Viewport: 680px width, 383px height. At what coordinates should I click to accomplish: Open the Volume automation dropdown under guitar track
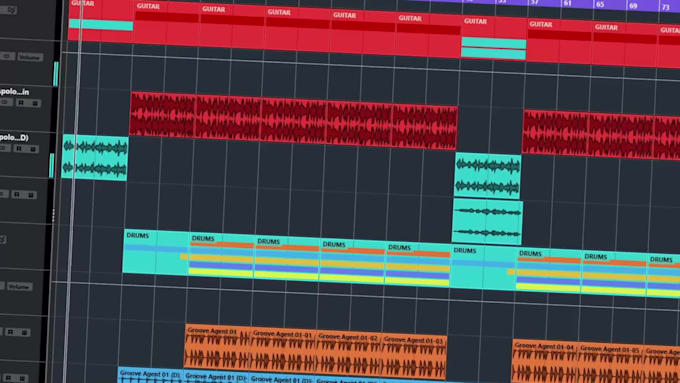coord(30,57)
